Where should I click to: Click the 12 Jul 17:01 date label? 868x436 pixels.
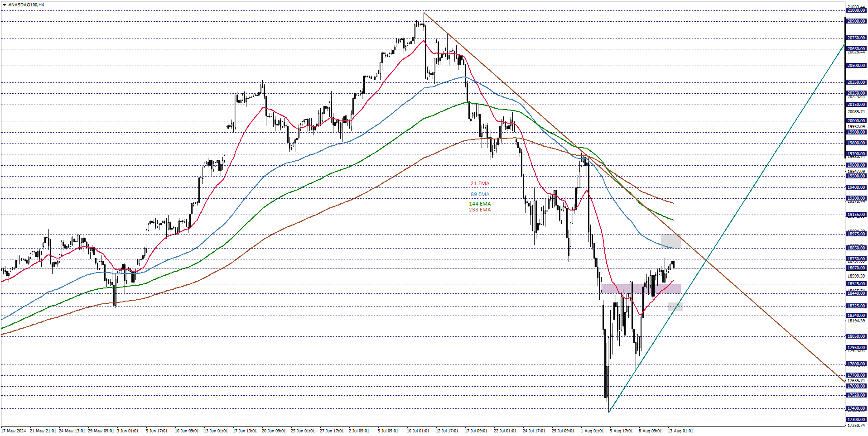click(x=447, y=431)
